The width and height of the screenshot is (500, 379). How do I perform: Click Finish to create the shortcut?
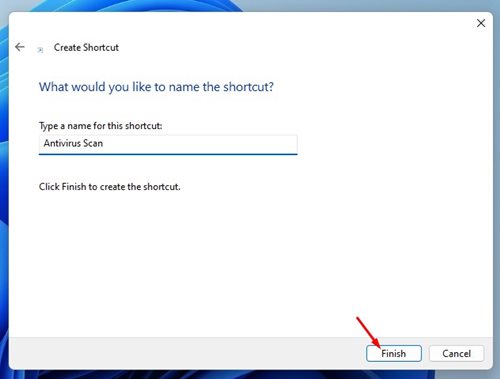(394, 353)
